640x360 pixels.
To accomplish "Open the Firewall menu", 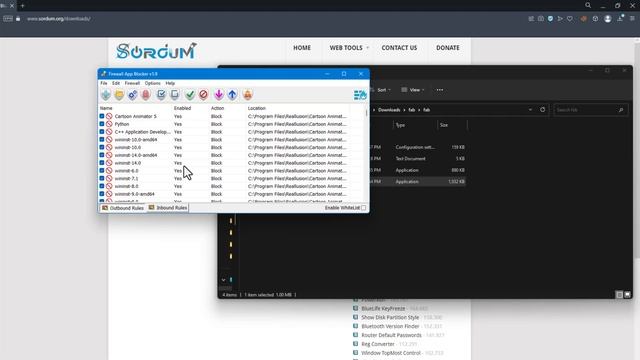I will 132,83.
